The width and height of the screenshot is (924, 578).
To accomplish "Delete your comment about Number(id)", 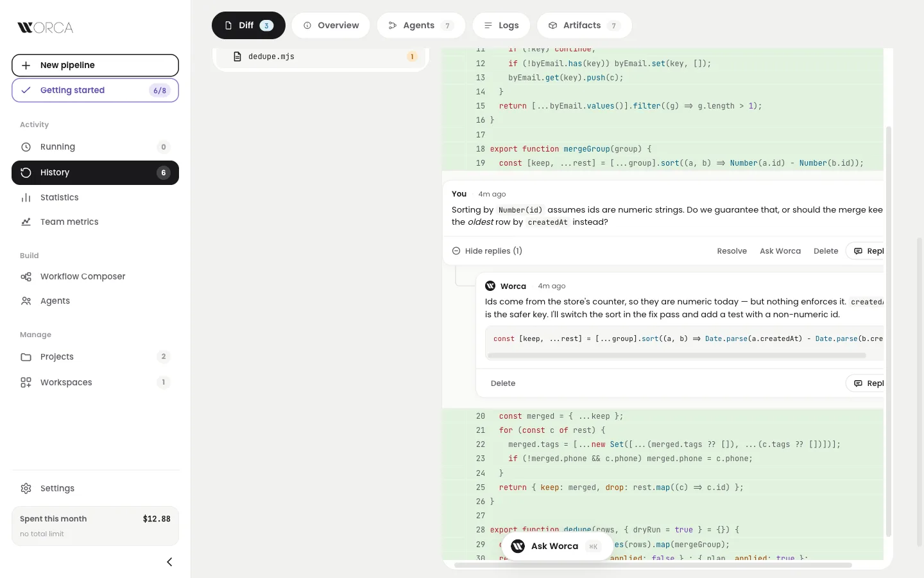I will [x=826, y=251].
